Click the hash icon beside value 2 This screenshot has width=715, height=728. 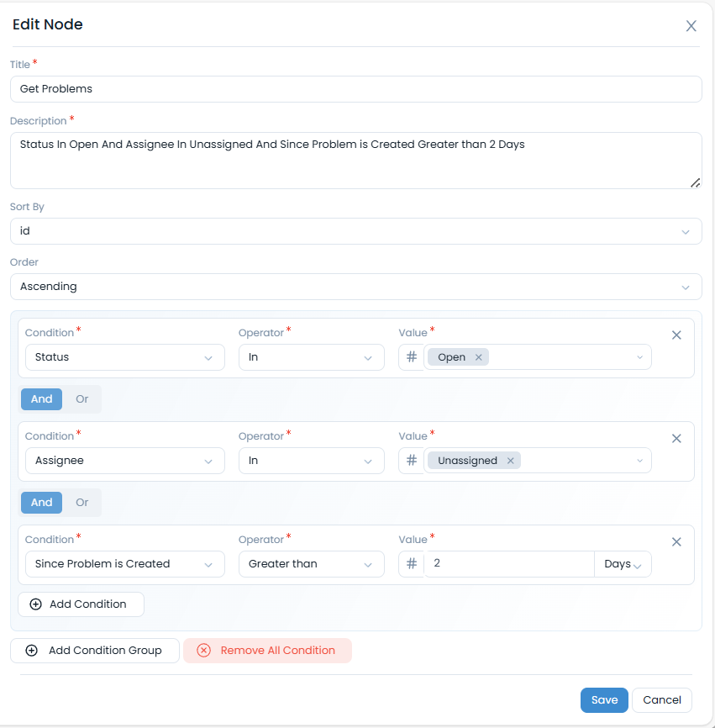point(411,564)
